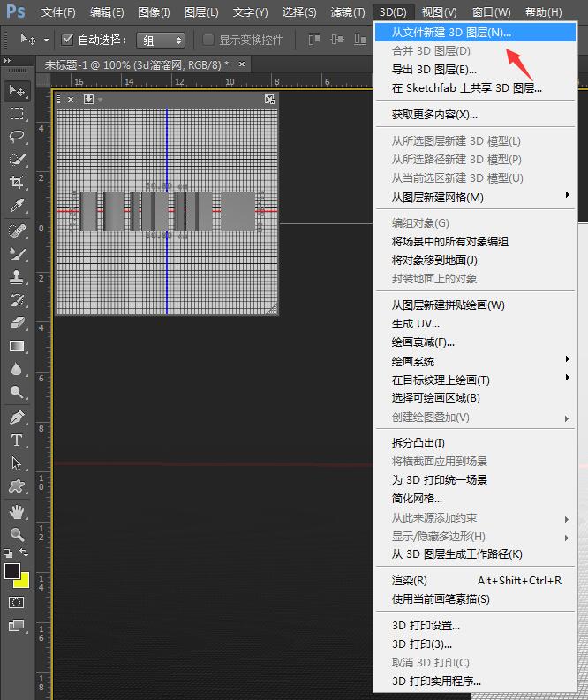
Task: Select the Lasso tool
Action: (17, 136)
